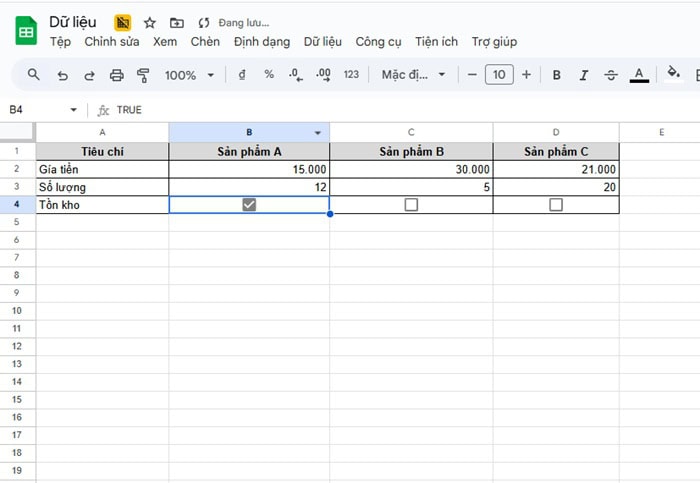Open the Tệp menu
This screenshot has width=700, height=483.
tap(60, 42)
